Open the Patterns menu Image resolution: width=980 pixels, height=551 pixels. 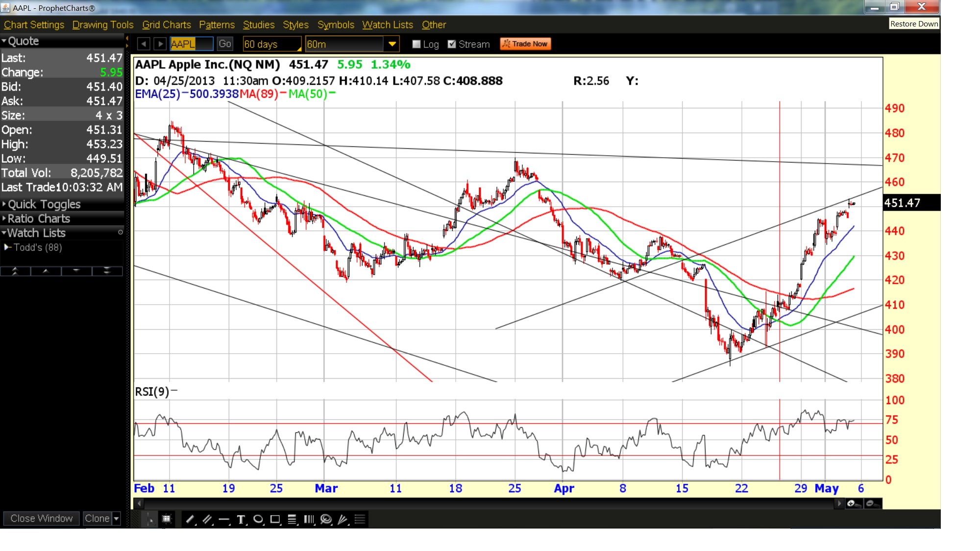[217, 24]
